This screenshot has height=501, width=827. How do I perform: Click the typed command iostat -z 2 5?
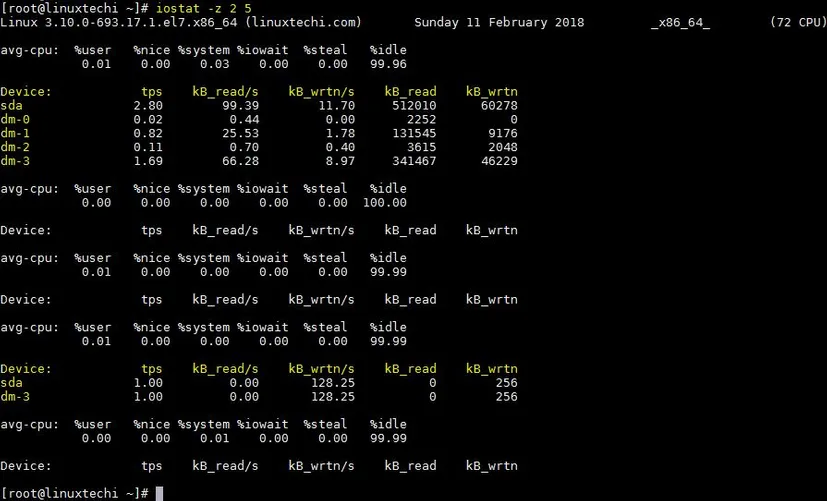[203, 7]
